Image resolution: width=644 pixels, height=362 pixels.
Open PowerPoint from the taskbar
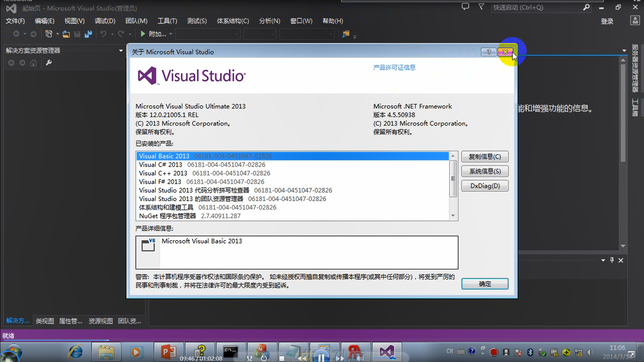click(x=169, y=352)
